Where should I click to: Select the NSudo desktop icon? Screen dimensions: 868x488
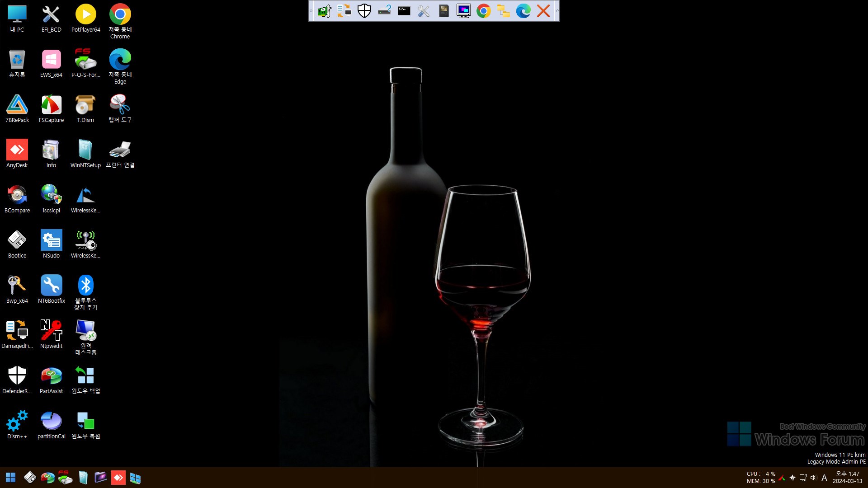(x=52, y=245)
